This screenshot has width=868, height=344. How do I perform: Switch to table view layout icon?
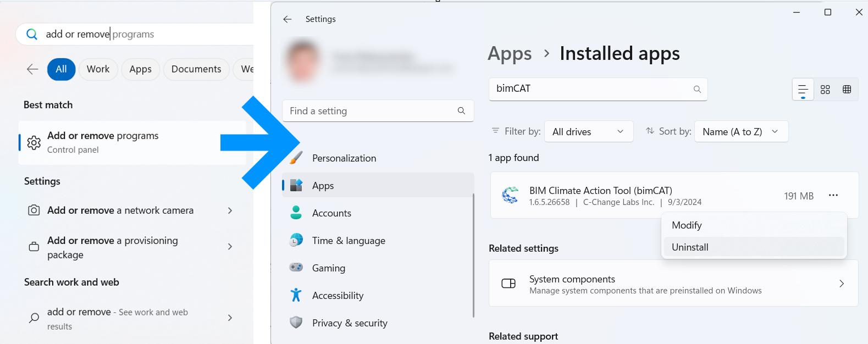coord(847,90)
